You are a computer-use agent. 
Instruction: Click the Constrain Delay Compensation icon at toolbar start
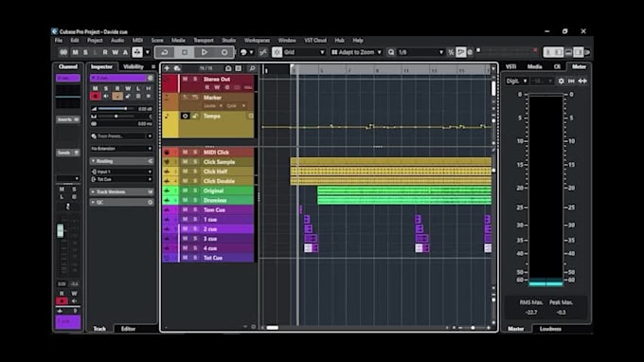(63, 52)
